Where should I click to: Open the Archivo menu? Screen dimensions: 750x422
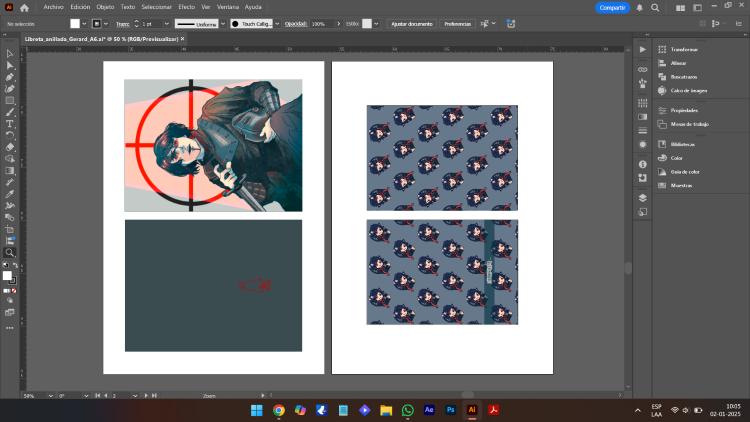(53, 7)
